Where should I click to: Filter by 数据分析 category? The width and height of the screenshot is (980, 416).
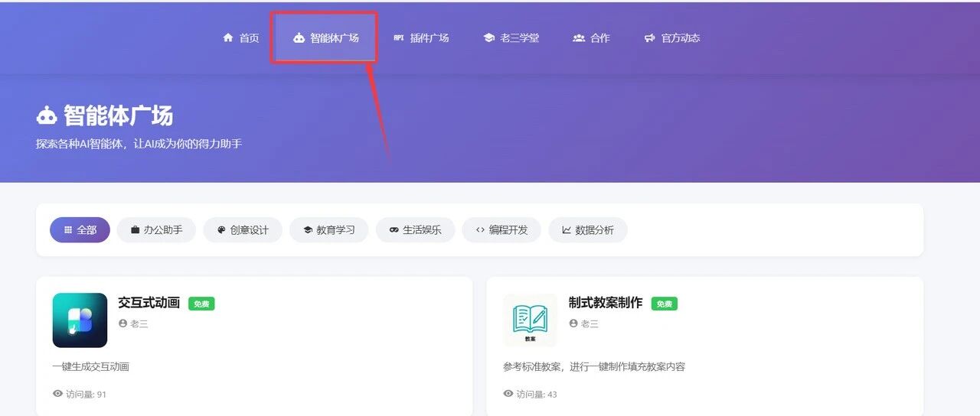pyautogui.click(x=587, y=229)
